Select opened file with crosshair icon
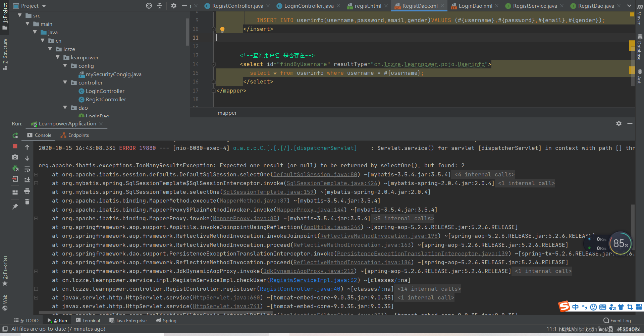This screenshot has width=644, height=336. 149,6
